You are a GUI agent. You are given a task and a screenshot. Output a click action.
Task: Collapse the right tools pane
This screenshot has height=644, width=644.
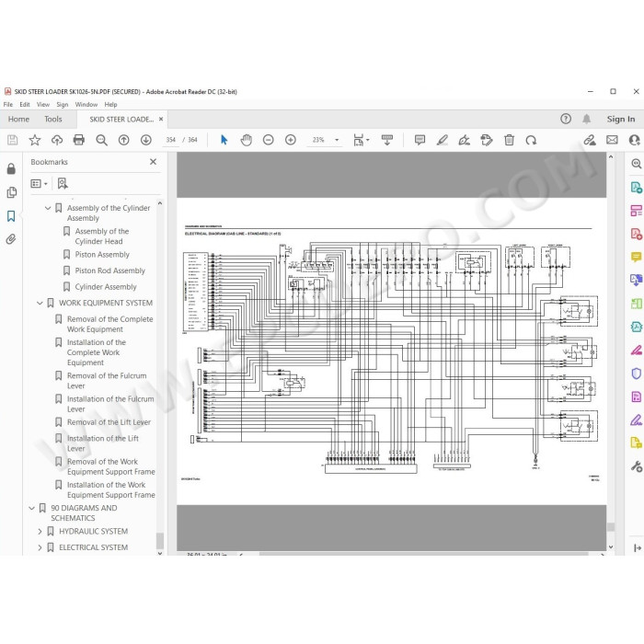coord(637,548)
